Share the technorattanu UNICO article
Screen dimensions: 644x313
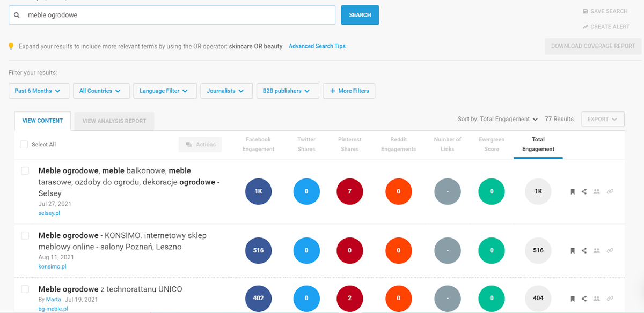(584, 299)
